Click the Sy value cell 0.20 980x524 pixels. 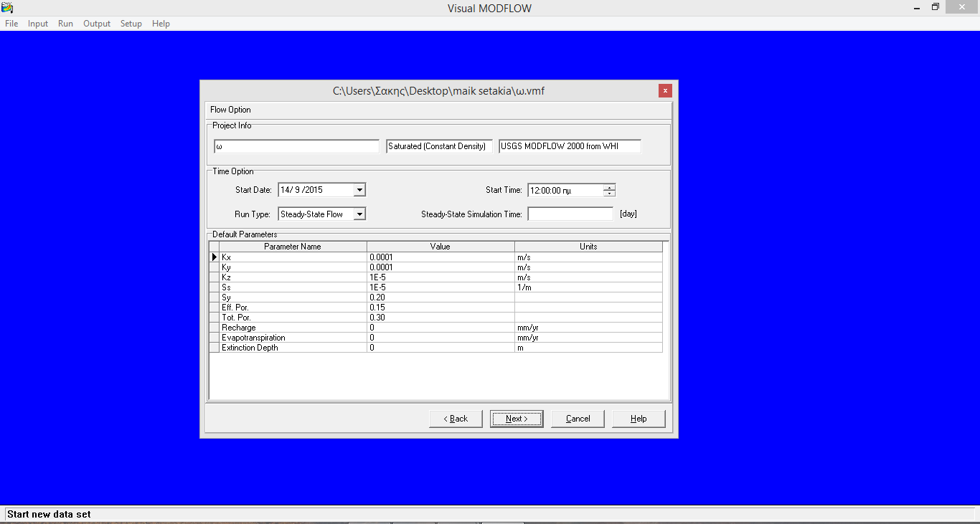tap(440, 297)
